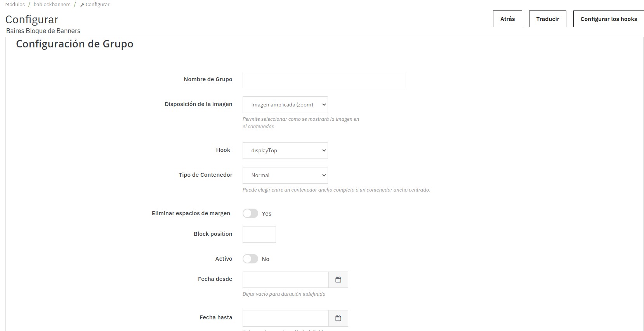Click inside the Fecha hasta date field
This screenshot has width=644, height=331.
pos(285,318)
